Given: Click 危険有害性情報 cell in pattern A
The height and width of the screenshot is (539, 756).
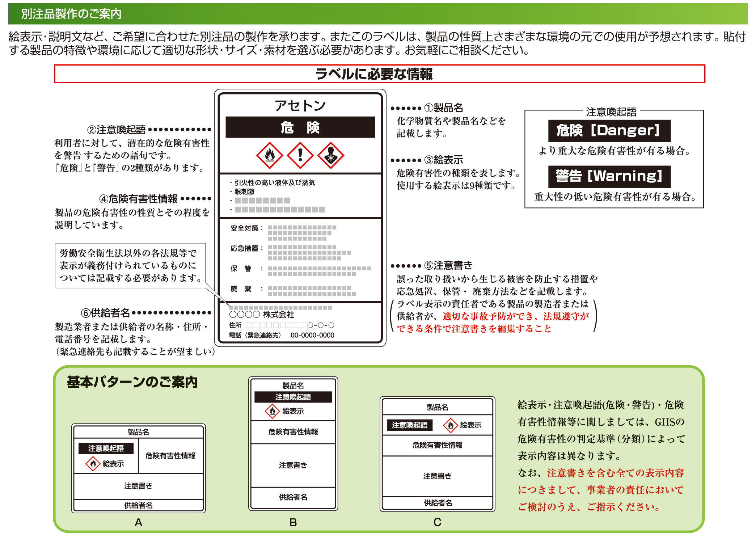Looking at the screenshot, I should coord(170,456).
